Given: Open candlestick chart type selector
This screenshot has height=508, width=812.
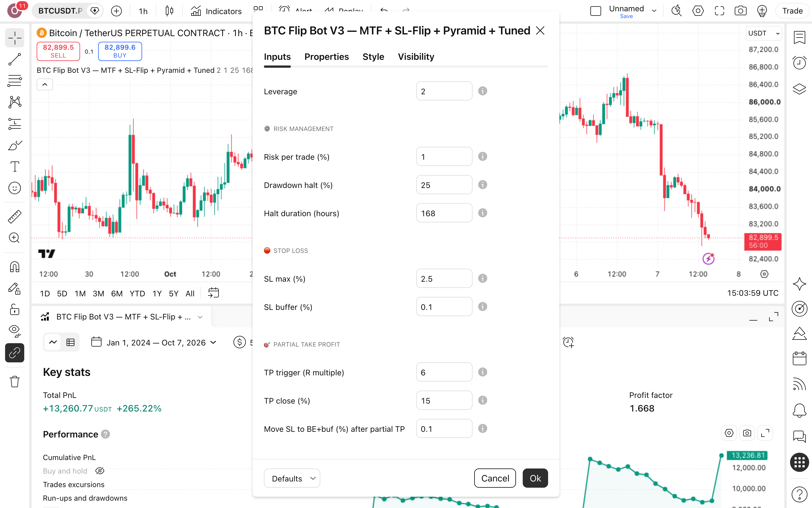Looking at the screenshot, I should tap(169, 11).
